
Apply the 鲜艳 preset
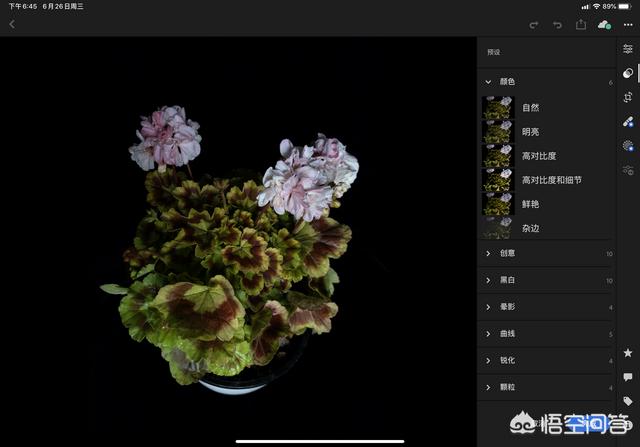[x=530, y=204]
